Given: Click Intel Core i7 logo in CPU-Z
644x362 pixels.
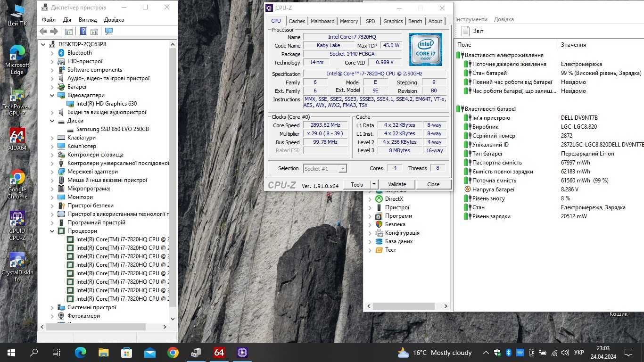Looking at the screenshot, I should pos(426,49).
